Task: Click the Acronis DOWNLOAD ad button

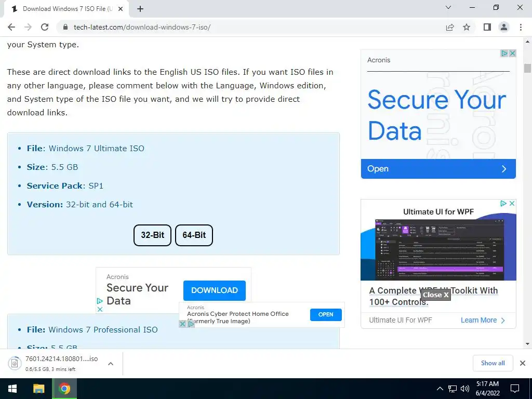Action: pos(215,290)
